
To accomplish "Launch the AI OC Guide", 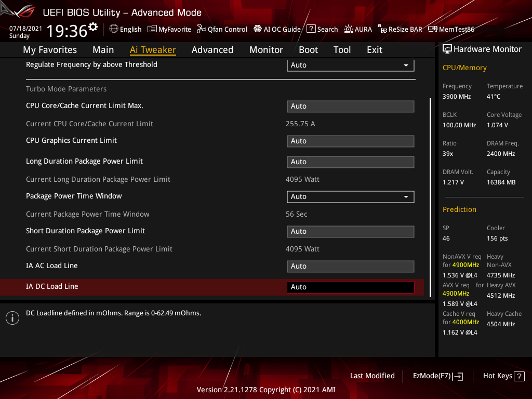I will tap(277, 29).
